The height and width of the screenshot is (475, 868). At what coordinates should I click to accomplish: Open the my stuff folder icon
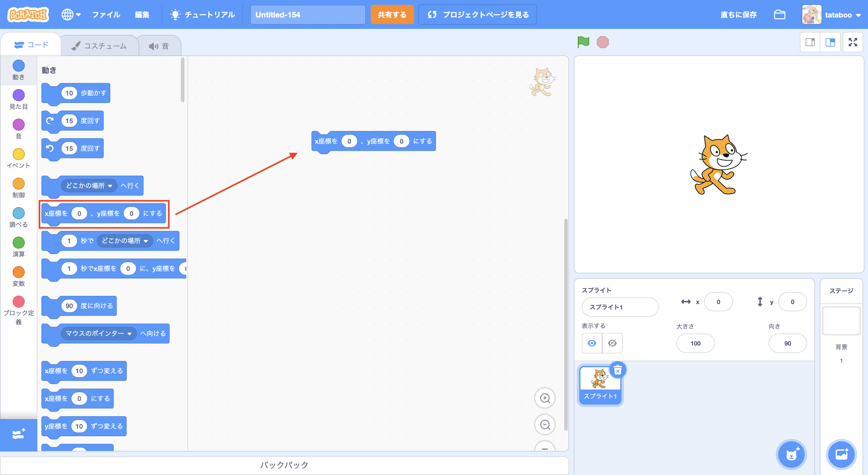tap(779, 15)
